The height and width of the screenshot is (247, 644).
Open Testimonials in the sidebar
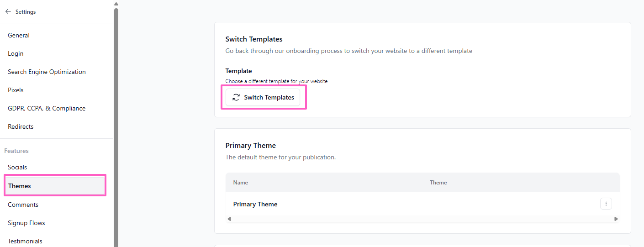25,241
